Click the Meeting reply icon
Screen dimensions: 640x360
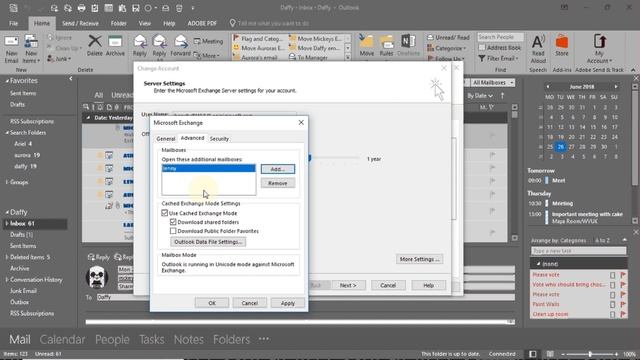209,41
